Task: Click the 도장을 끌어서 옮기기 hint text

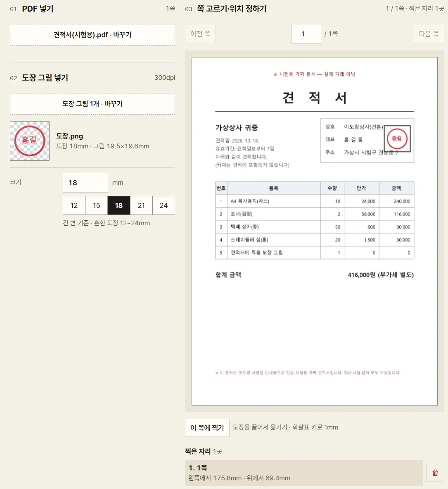Action: [285, 427]
